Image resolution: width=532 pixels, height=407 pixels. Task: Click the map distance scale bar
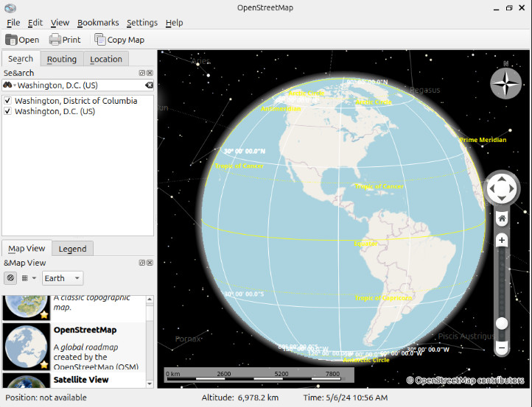259,375
